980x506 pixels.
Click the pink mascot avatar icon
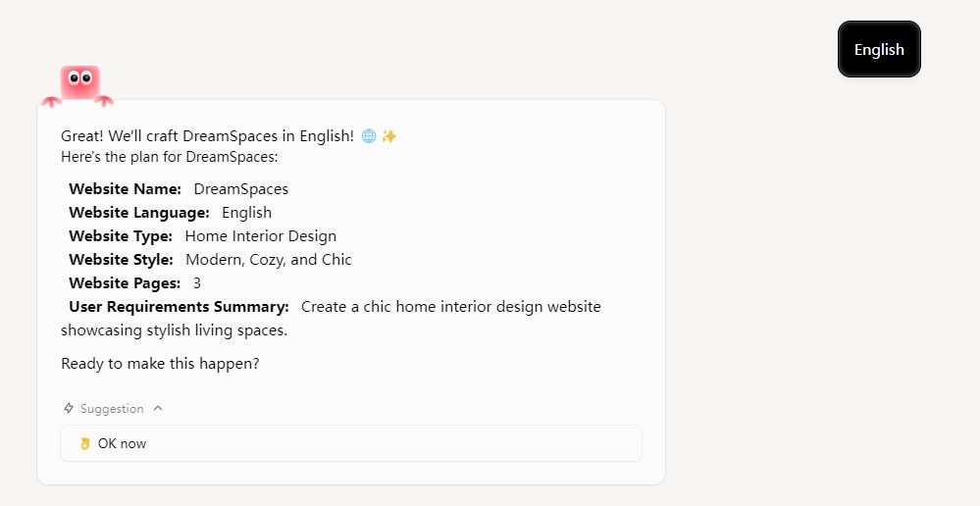[78, 85]
